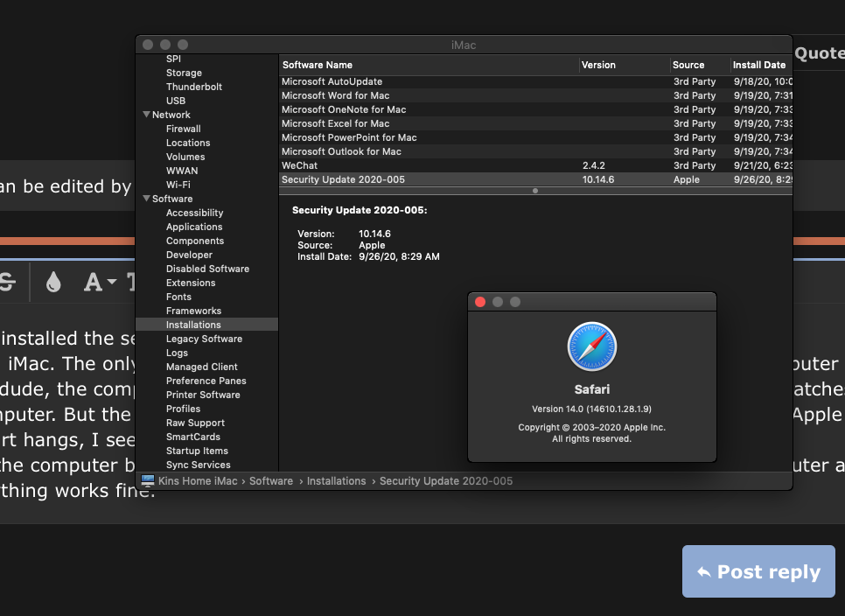Select Startup Items in sidebar

click(x=197, y=451)
